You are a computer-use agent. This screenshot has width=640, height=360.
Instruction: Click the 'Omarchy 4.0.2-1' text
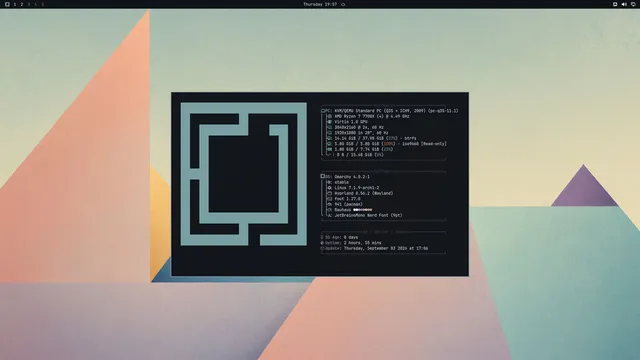[352, 177]
